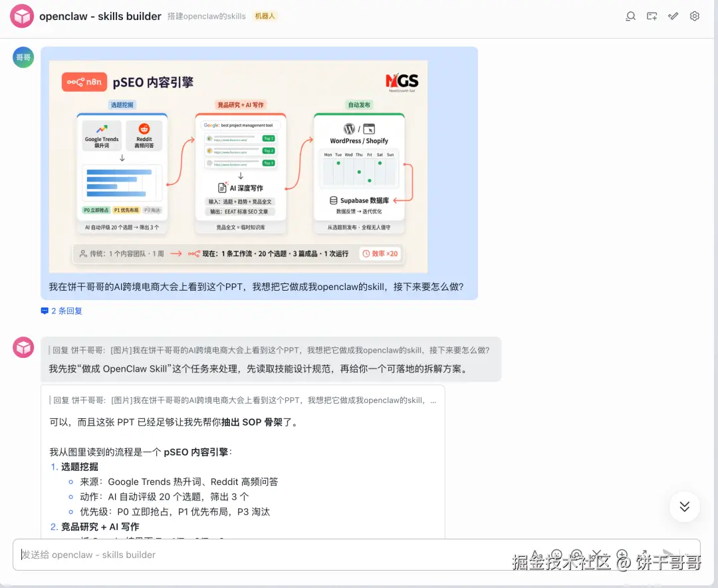718x588 pixels.
Task: Click the add-to-new-window icon in header
Action: coord(652,17)
